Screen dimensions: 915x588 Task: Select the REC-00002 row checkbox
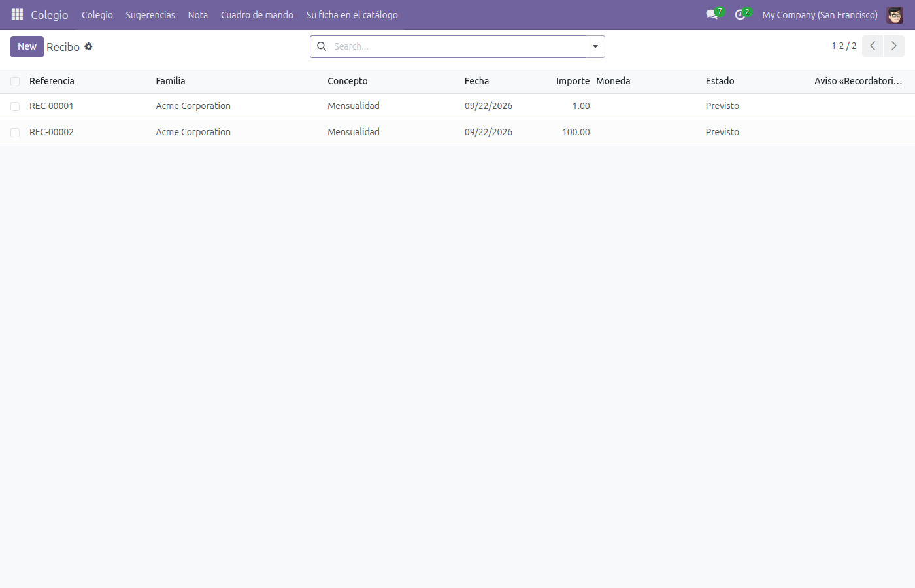(x=15, y=133)
